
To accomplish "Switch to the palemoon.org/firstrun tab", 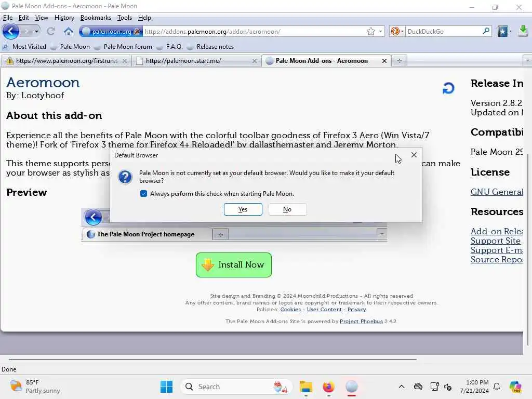I will pos(66,61).
